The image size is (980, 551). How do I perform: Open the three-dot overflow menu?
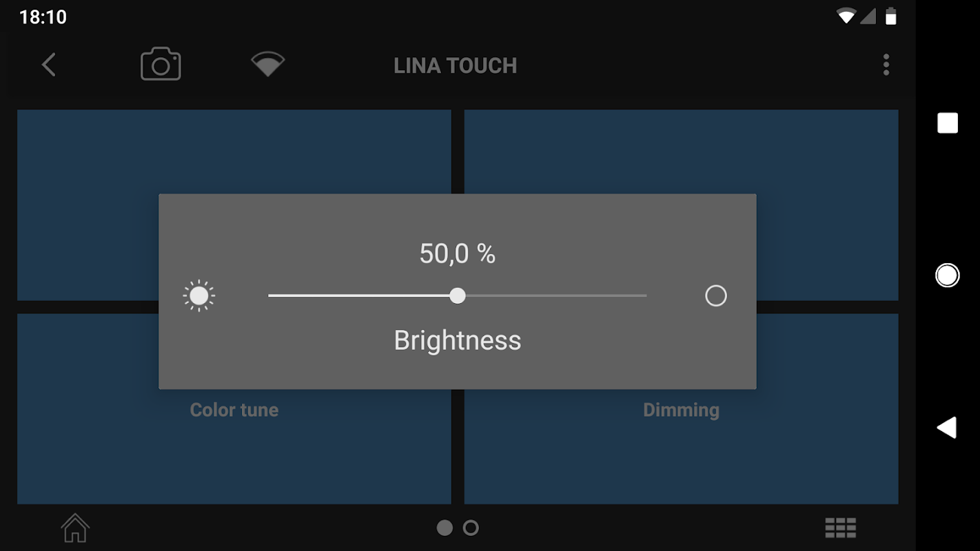[886, 65]
